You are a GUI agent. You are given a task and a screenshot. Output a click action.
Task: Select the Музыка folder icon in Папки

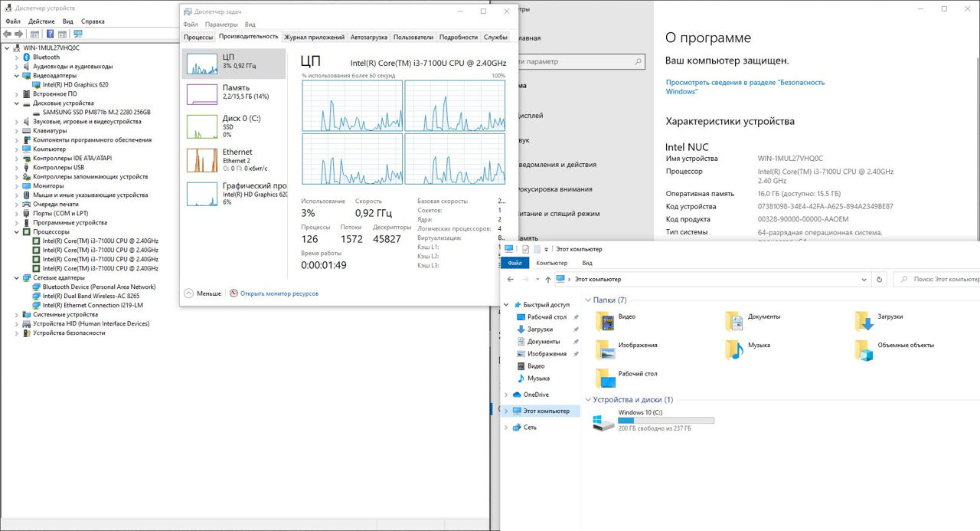coord(734,349)
